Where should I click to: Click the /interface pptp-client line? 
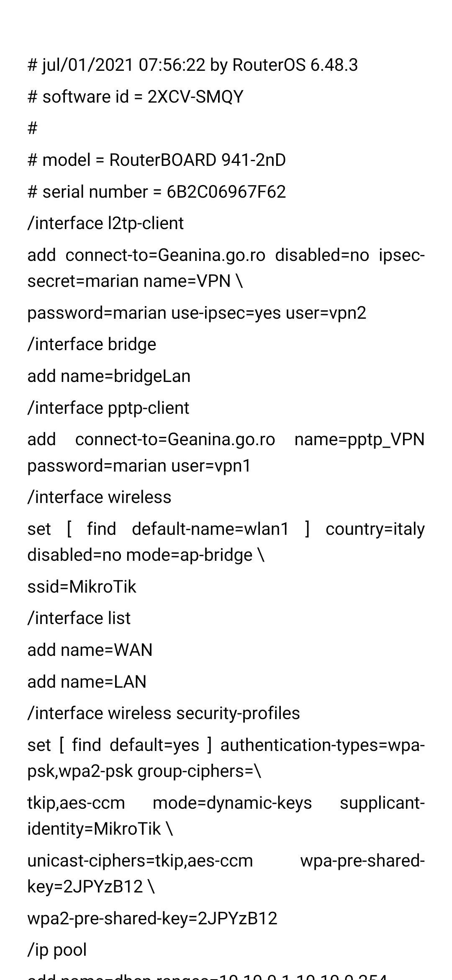coord(108,407)
